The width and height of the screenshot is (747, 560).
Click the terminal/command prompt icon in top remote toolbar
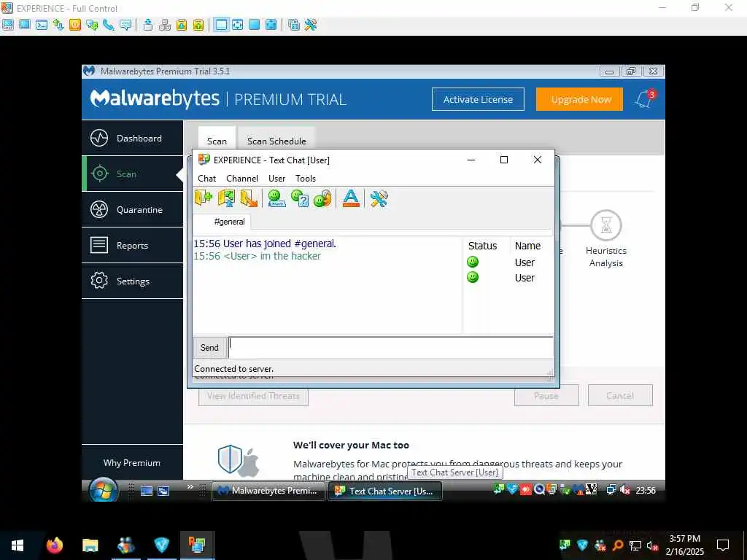click(x=42, y=25)
